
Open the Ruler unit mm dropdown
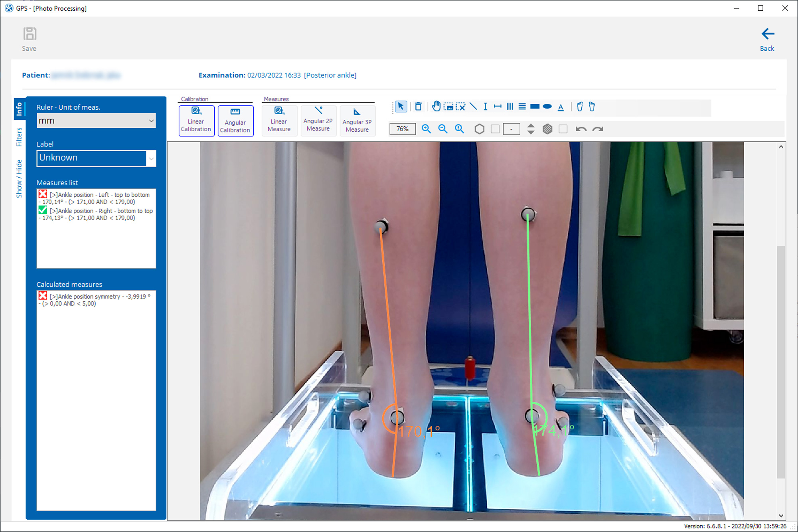point(96,121)
